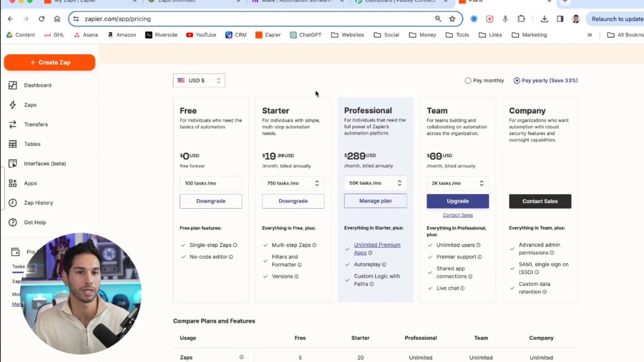Click info icon next to Autoreplay
644x362 pixels.
pyautogui.click(x=384, y=265)
